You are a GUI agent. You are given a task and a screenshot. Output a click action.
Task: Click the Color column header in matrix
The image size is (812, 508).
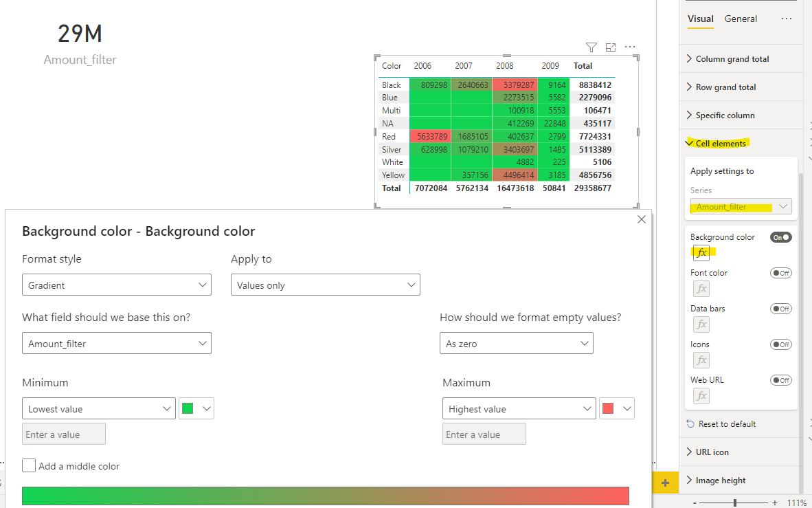point(392,66)
